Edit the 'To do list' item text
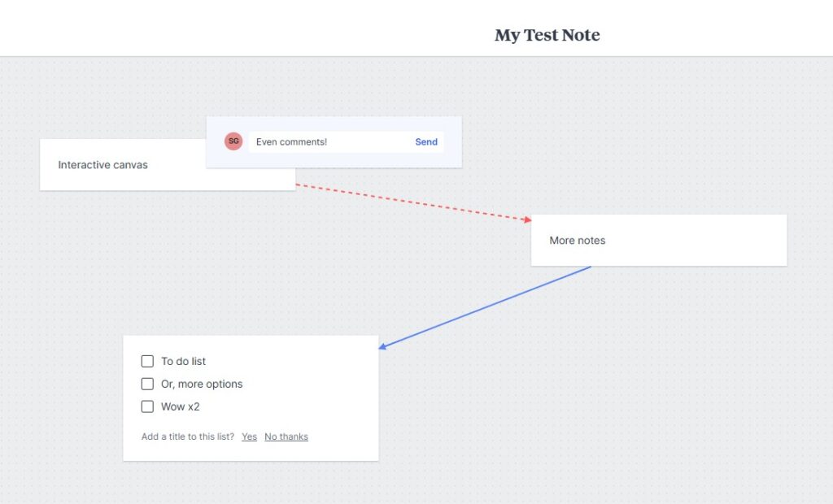833x504 pixels. tap(184, 362)
